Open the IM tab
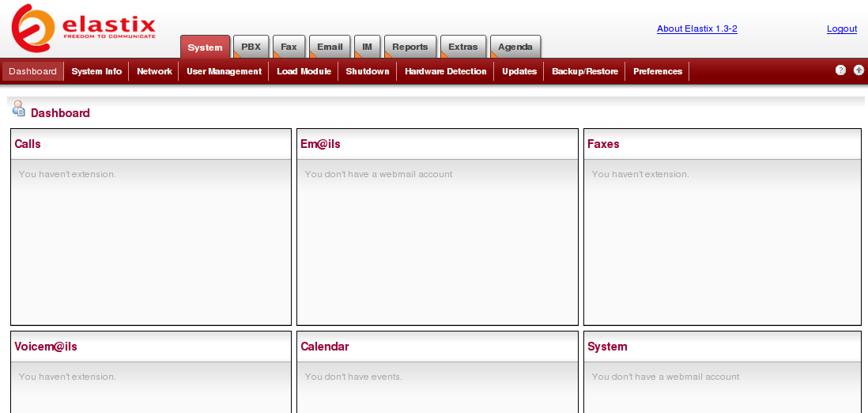The width and height of the screenshot is (868, 413). click(367, 47)
